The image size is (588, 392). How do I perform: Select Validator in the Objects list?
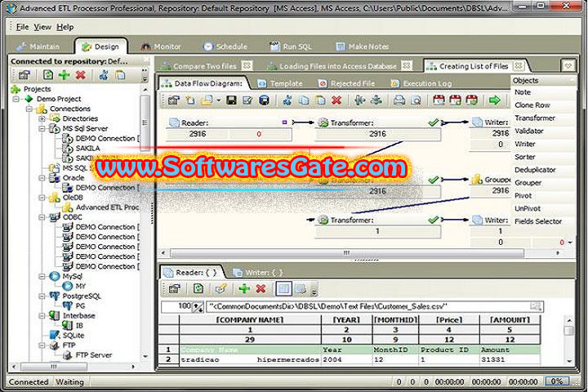pos(529,131)
